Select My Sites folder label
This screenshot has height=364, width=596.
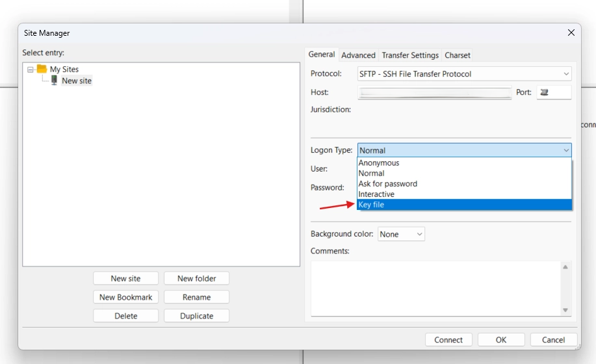(64, 69)
